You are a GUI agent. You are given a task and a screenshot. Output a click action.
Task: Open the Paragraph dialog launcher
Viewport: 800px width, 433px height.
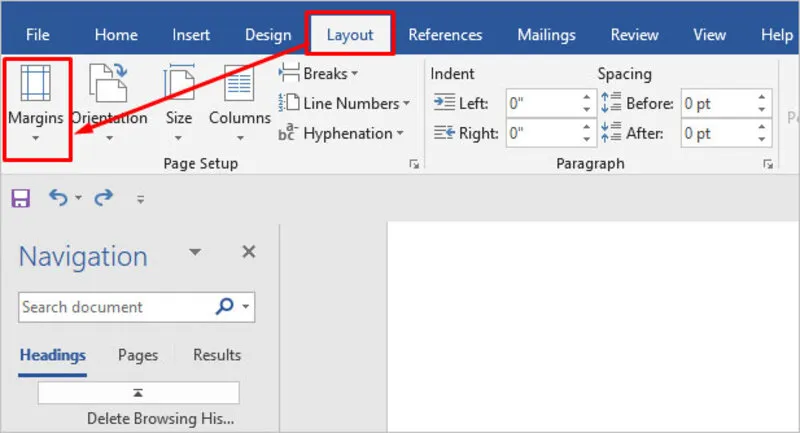click(768, 164)
